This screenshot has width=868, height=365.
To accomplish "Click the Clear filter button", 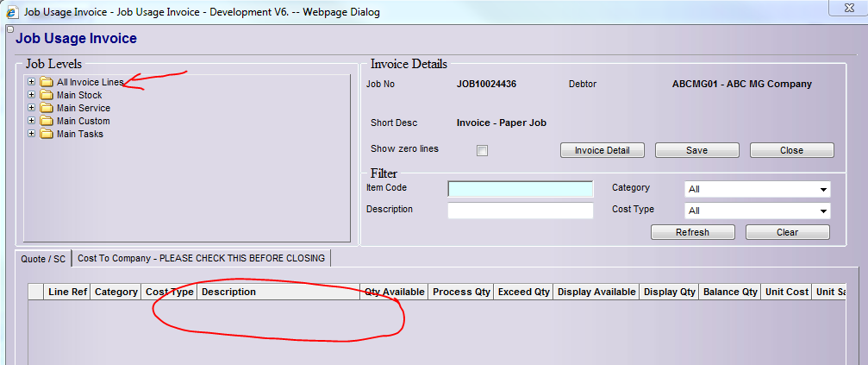I will click(787, 232).
